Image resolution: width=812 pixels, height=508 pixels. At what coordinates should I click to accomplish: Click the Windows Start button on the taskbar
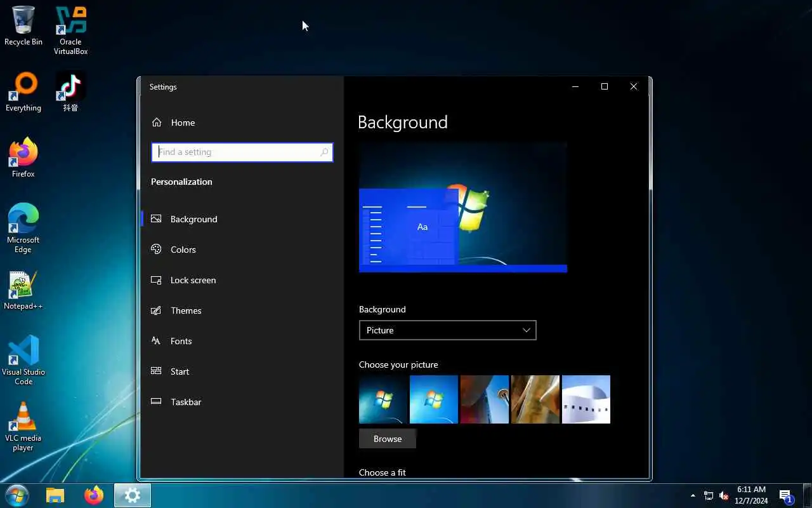(17, 495)
